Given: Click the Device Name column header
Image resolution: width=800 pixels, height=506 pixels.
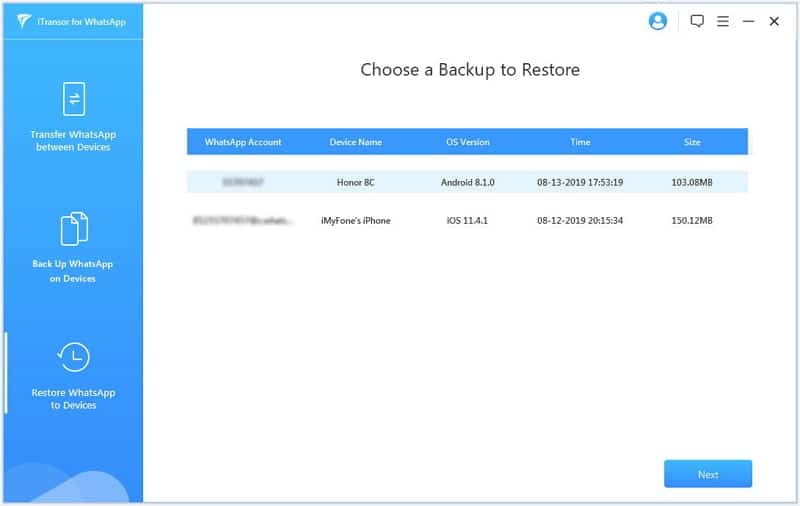Looking at the screenshot, I should (356, 142).
